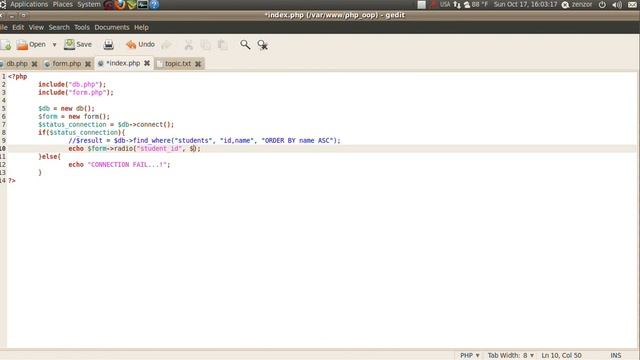
Task: Click the Paste clipboard icon
Action: (x=222, y=45)
